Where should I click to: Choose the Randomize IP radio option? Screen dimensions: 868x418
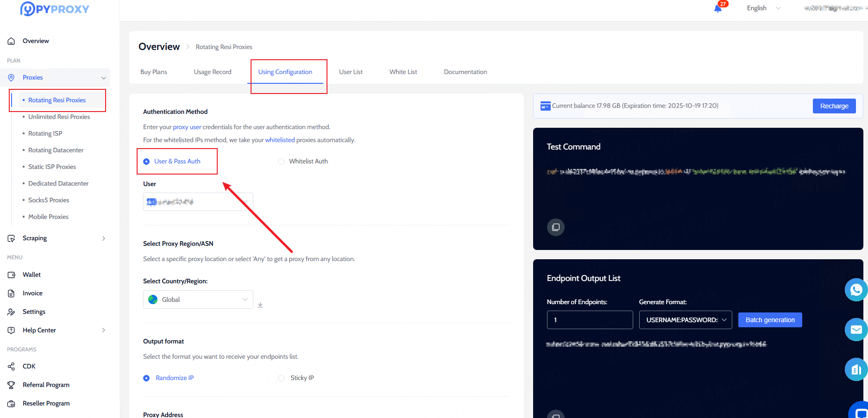pyautogui.click(x=146, y=378)
